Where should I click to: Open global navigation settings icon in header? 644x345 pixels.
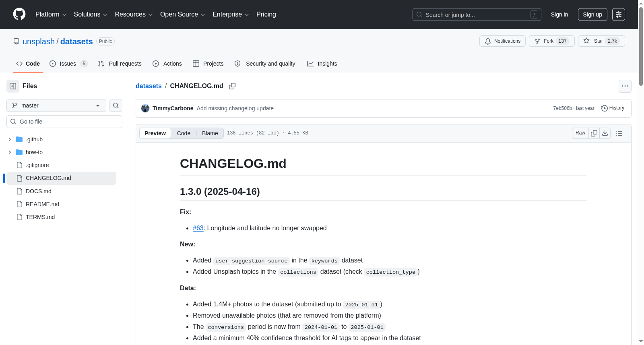619,14
